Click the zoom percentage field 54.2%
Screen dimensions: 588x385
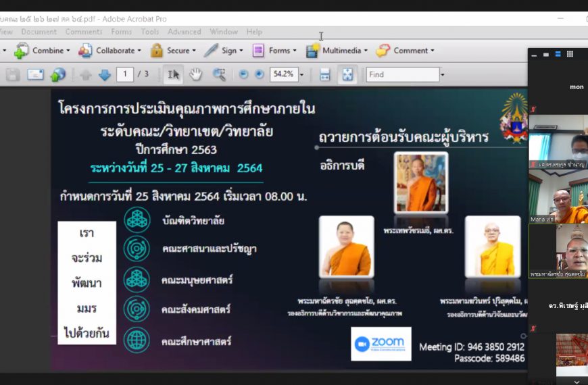[284, 74]
